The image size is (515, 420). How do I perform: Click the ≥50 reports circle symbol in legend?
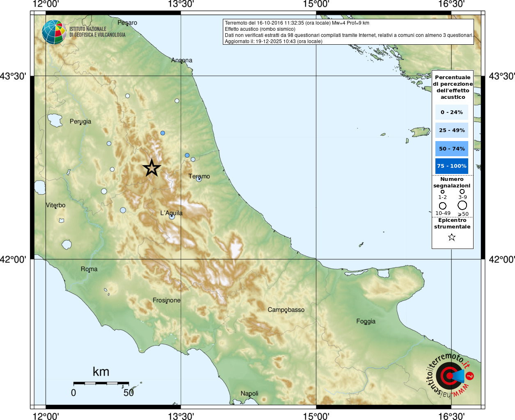[x=462, y=205]
